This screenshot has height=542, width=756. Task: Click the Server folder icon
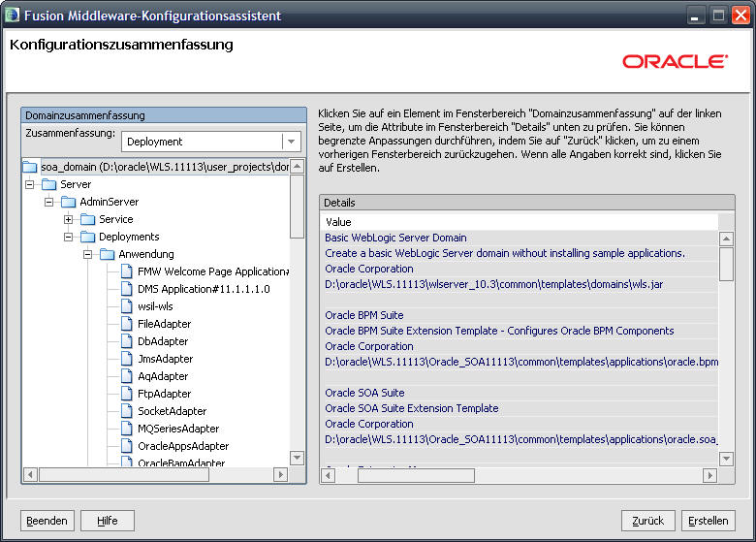pyautogui.click(x=49, y=184)
